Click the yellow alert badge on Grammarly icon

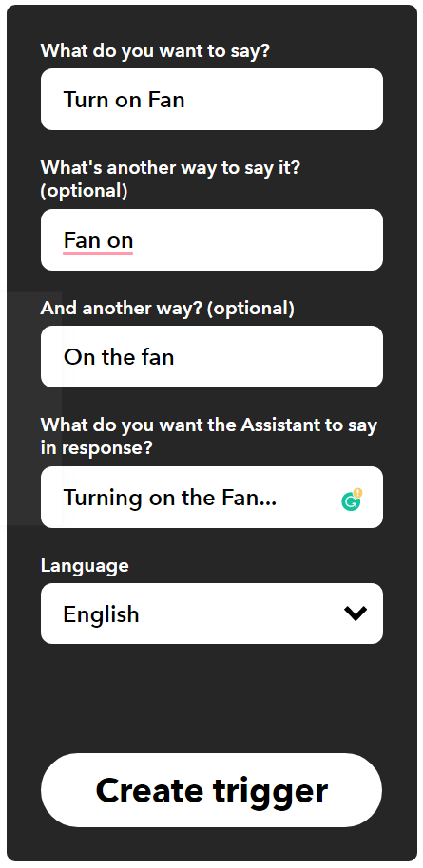pos(358,492)
